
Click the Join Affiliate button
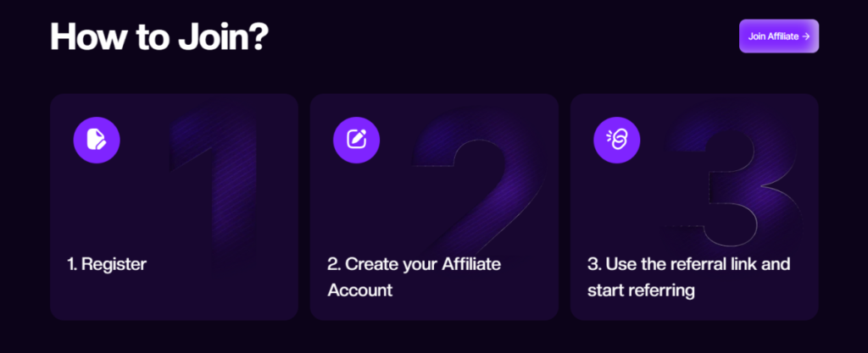point(779,36)
